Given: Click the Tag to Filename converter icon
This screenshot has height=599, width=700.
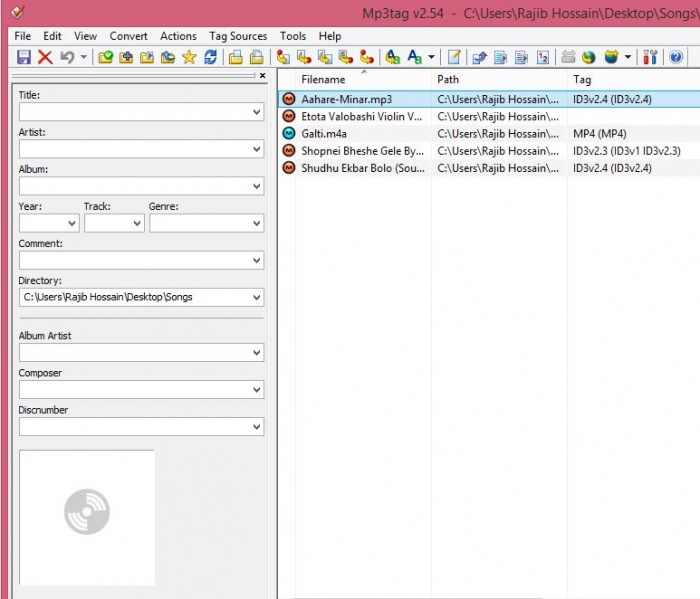Looking at the screenshot, I should pyautogui.click(x=283, y=57).
